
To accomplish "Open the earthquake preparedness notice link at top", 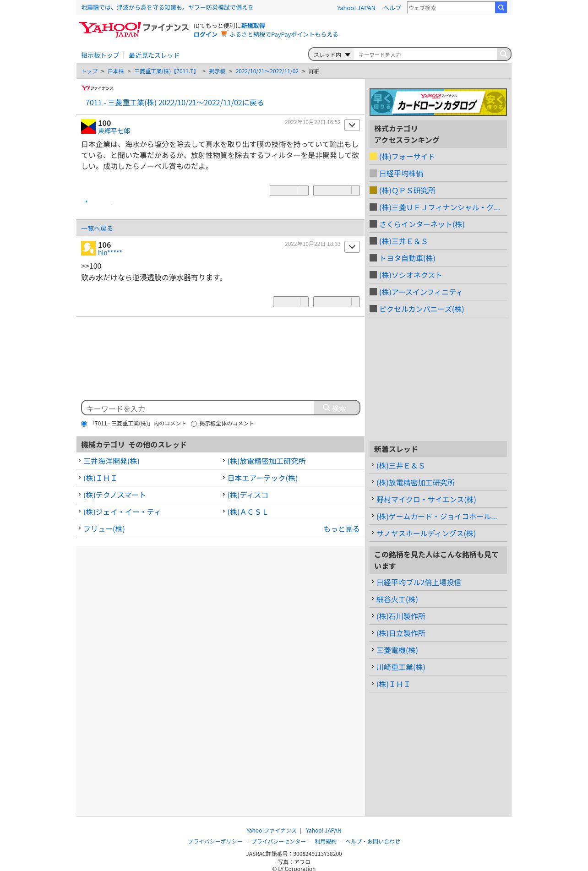I will point(167,7).
